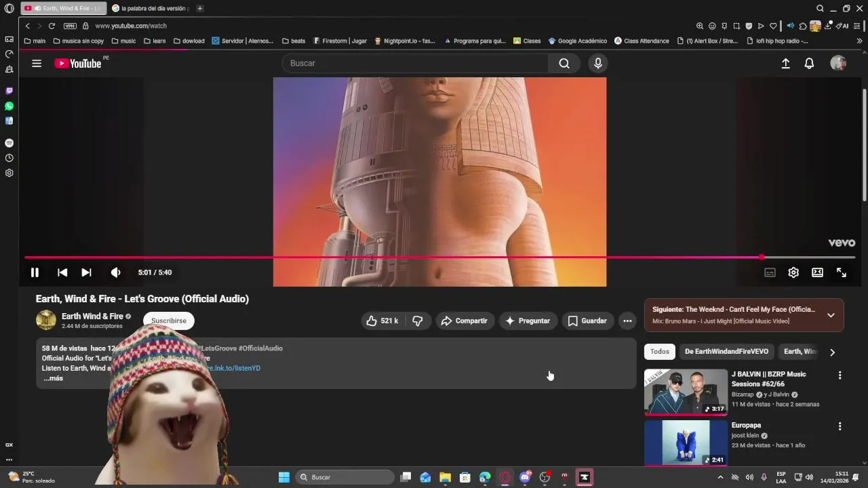Screen dimensions: 868x488
Task: Select the Todos filter chip
Action: point(660,351)
